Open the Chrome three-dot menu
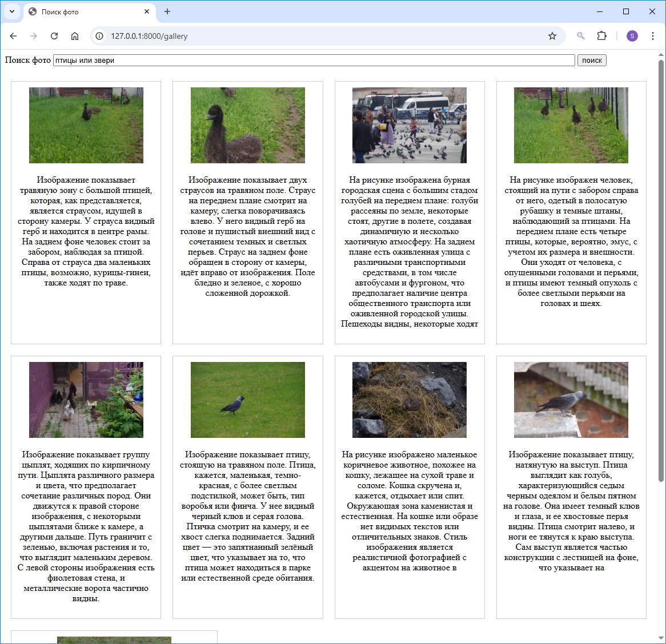Image resolution: width=666 pixels, height=644 pixels. [x=652, y=36]
